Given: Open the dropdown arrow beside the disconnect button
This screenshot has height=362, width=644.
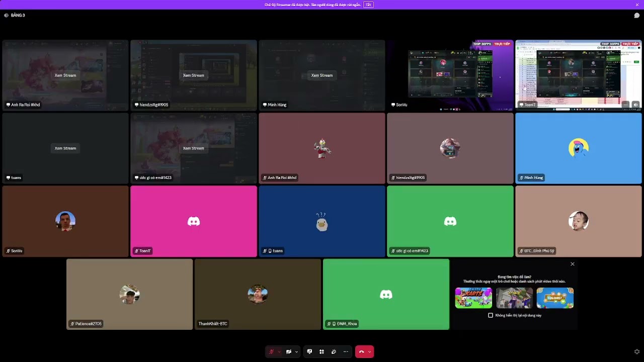Looking at the screenshot, I should tap(370, 352).
